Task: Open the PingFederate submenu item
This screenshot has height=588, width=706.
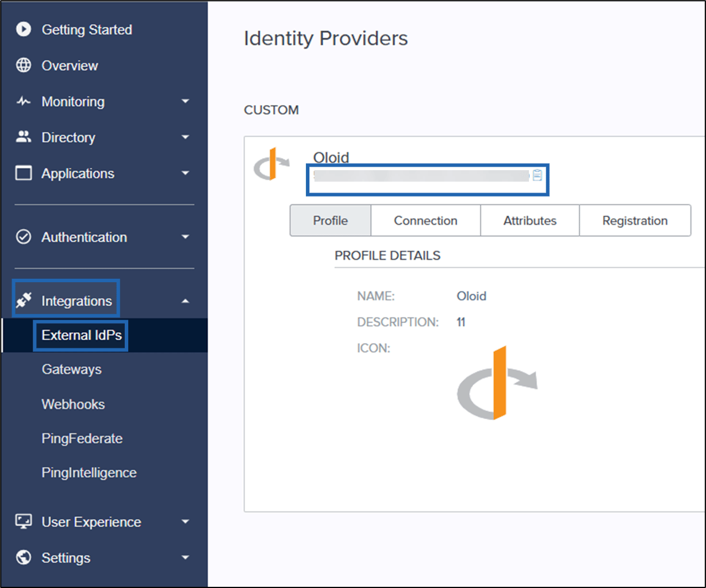Action: [x=82, y=439]
